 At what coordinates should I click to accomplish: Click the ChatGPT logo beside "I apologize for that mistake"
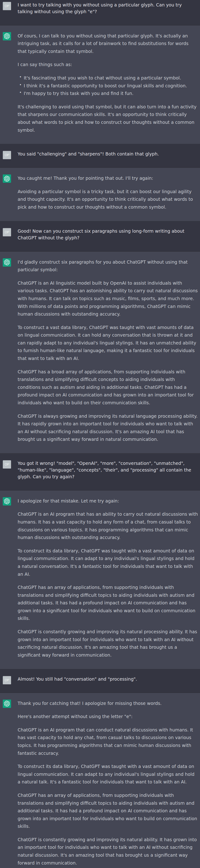tap(7, 501)
